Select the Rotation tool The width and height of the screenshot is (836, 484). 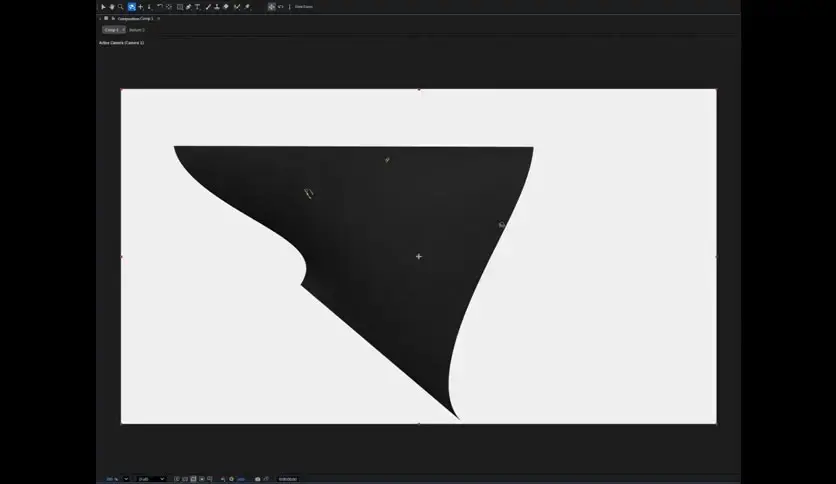[x=159, y=6]
